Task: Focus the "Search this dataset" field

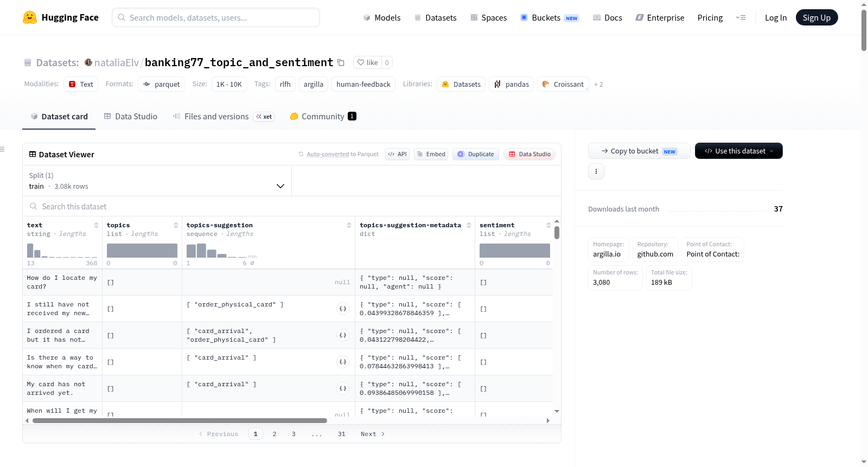Action: click(x=292, y=206)
